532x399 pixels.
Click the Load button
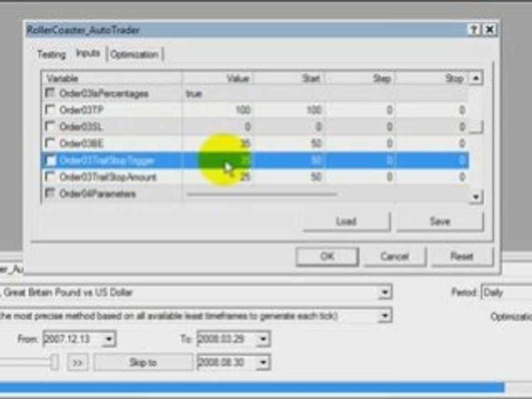346,222
